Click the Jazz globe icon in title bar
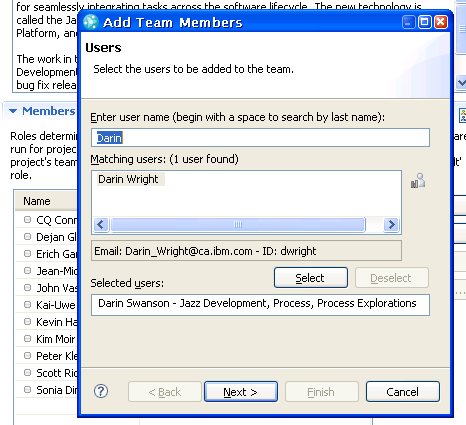466x425 pixels. (x=91, y=22)
